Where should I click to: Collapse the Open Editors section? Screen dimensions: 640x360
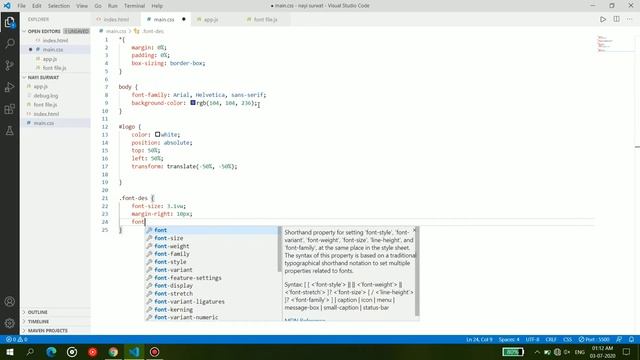click(44, 31)
